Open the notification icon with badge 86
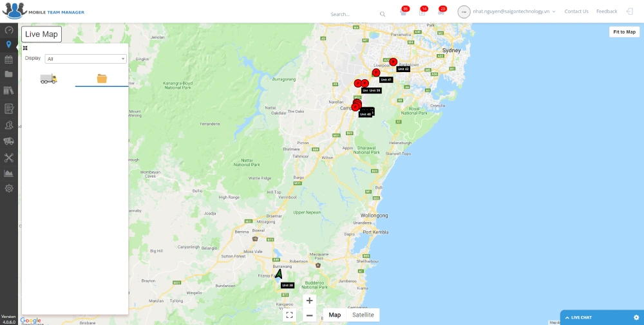The height and width of the screenshot is (325, 644). pos(404,12)
